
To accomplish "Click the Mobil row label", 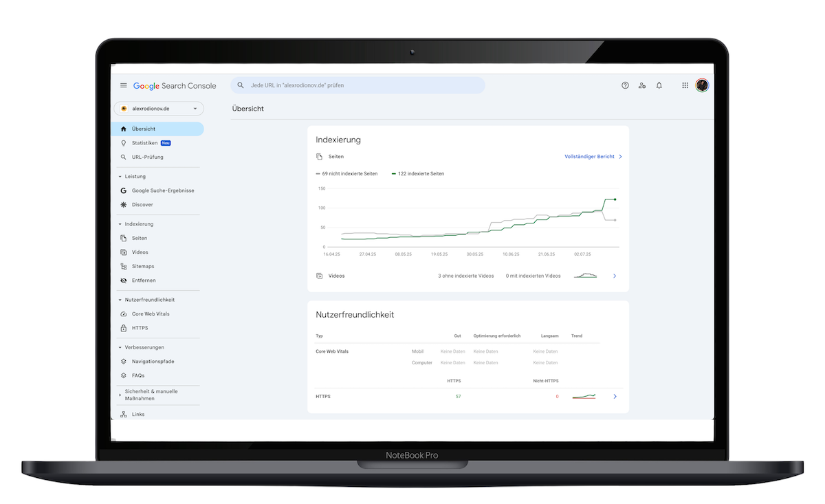I will click(417, 351).
